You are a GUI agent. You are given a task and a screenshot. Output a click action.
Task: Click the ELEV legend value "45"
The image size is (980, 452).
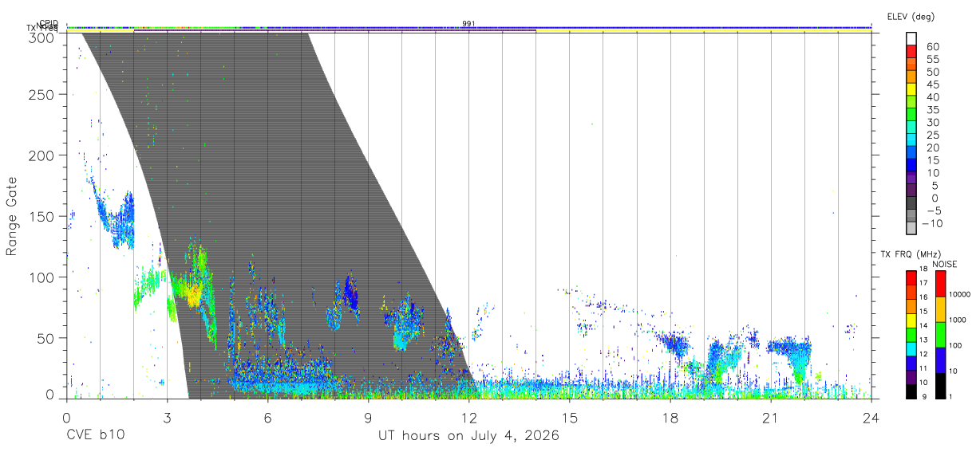[x=933, y=85]
